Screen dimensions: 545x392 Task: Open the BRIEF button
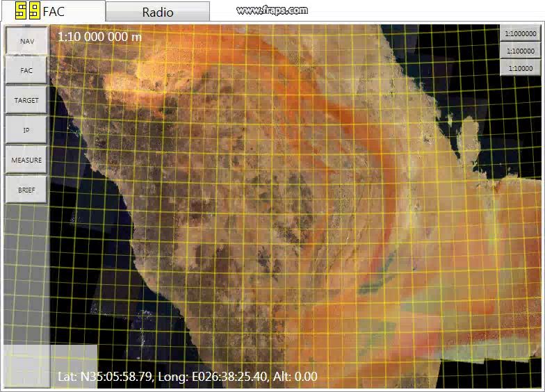point(26,190)
